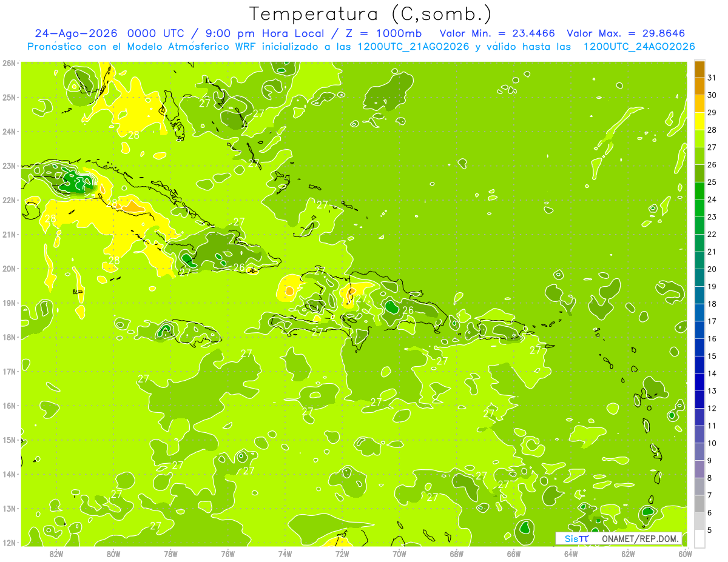Click the 20N latitude axis label
The height and width of the screenshot is (562, 728).
9,269
